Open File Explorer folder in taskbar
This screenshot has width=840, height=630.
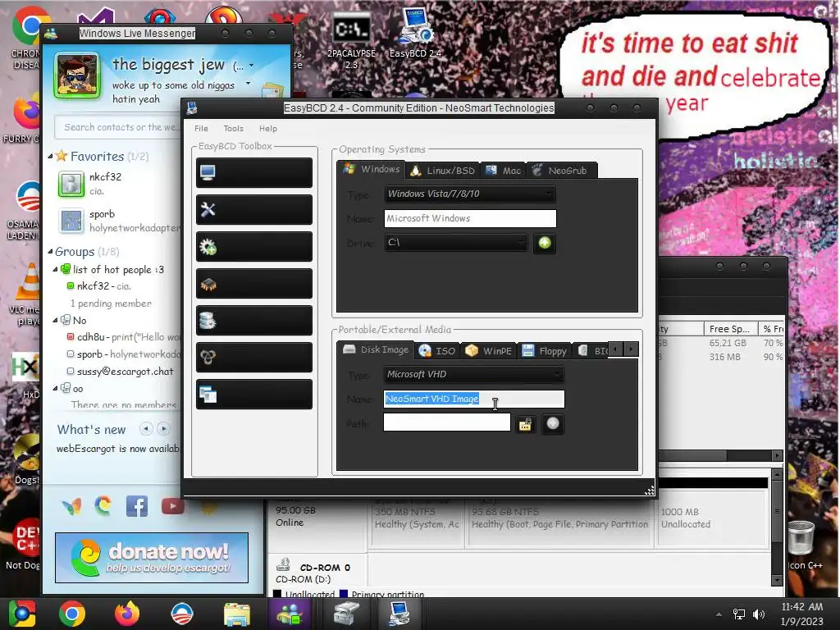click(236, 614)
